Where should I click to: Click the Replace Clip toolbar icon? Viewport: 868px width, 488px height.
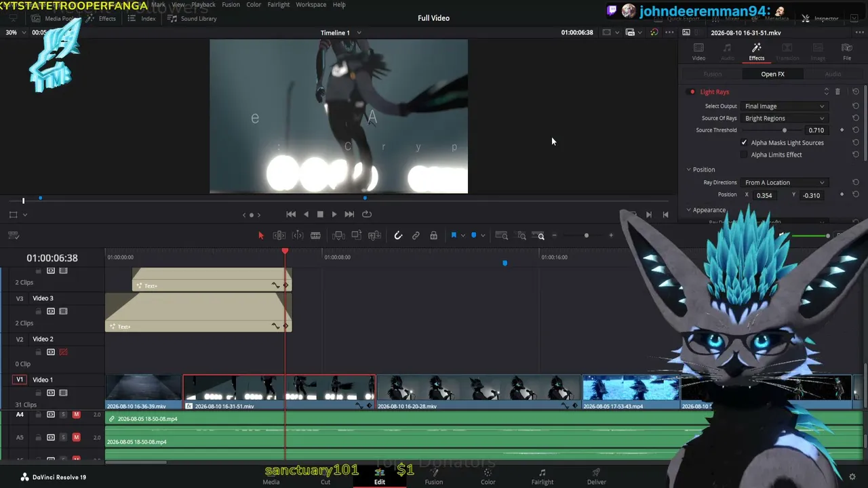tap(374, 235)
